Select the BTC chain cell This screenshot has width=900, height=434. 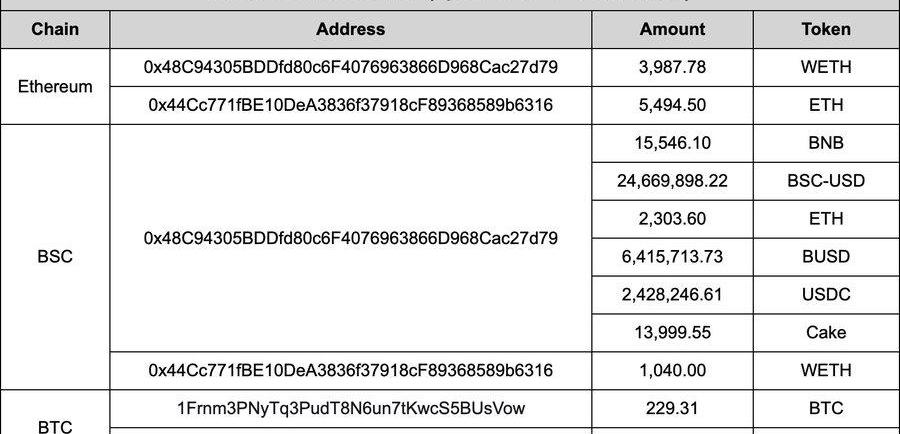tap(55, 425)
